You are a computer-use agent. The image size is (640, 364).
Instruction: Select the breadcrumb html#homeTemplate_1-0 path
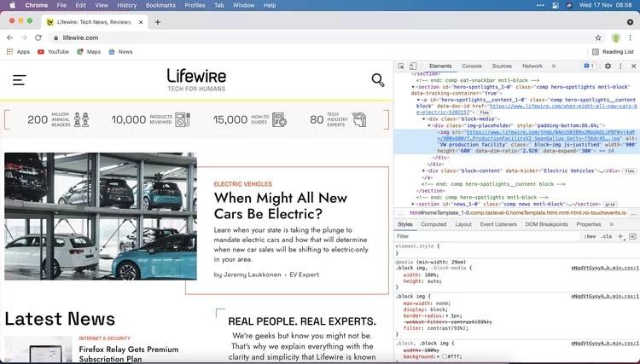click(518, 213)
